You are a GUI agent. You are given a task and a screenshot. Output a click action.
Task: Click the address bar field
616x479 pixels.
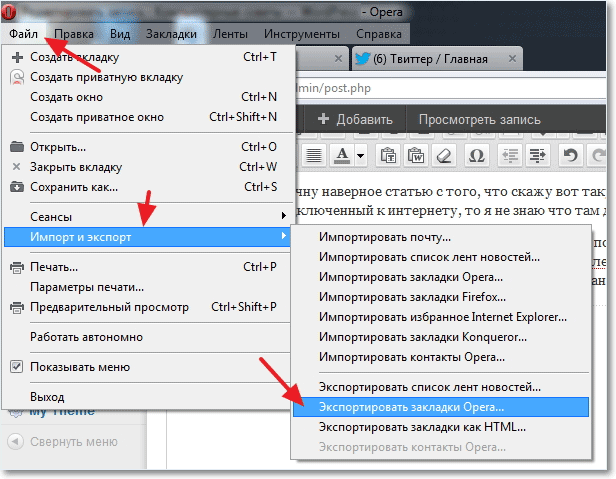point(450,88)
